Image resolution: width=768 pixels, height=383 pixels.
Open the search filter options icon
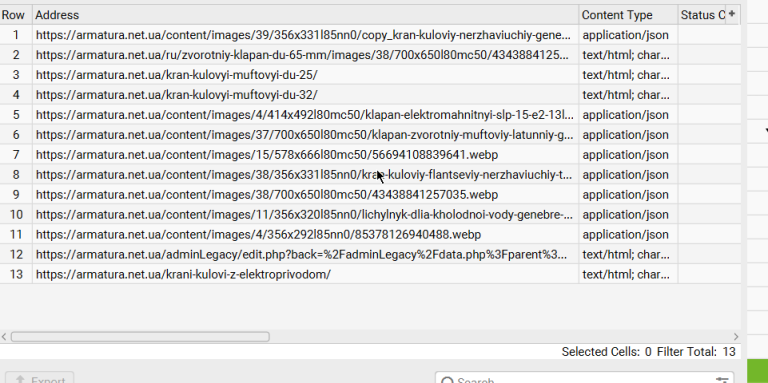[722, 381]
